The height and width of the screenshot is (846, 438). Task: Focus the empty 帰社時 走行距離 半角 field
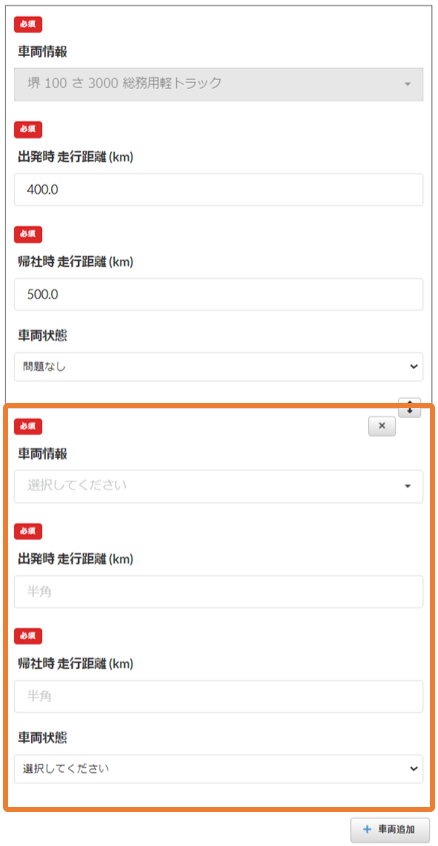(218, 697)
